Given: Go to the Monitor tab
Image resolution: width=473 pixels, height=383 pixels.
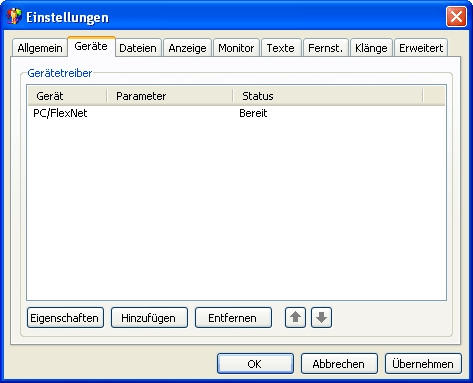Looking at the screenshot, I should tap(236, 48).
